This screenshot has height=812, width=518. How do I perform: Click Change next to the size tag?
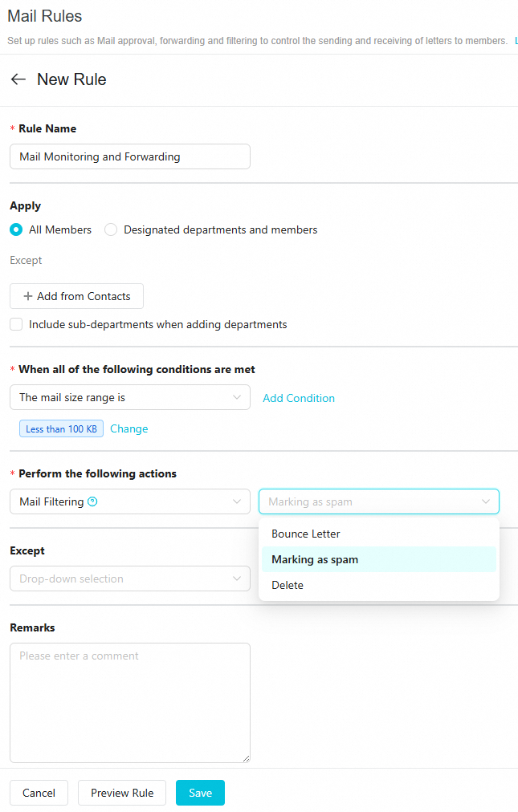(129, 428)
